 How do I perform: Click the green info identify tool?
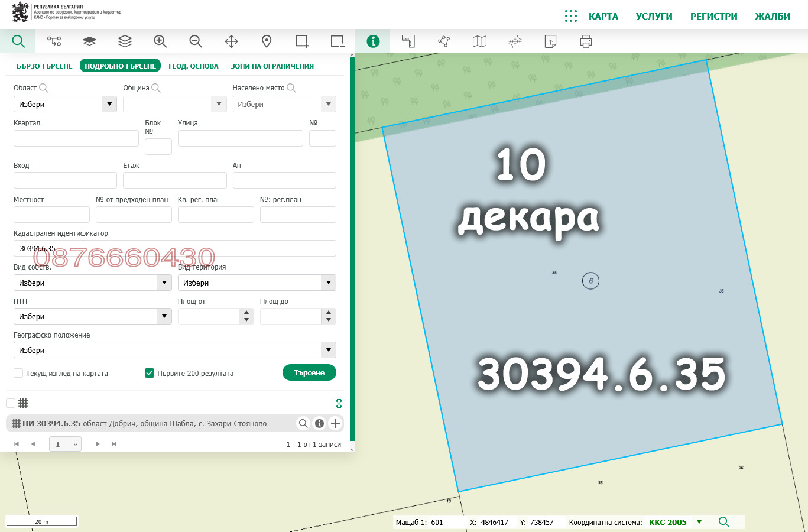(373, 41)
